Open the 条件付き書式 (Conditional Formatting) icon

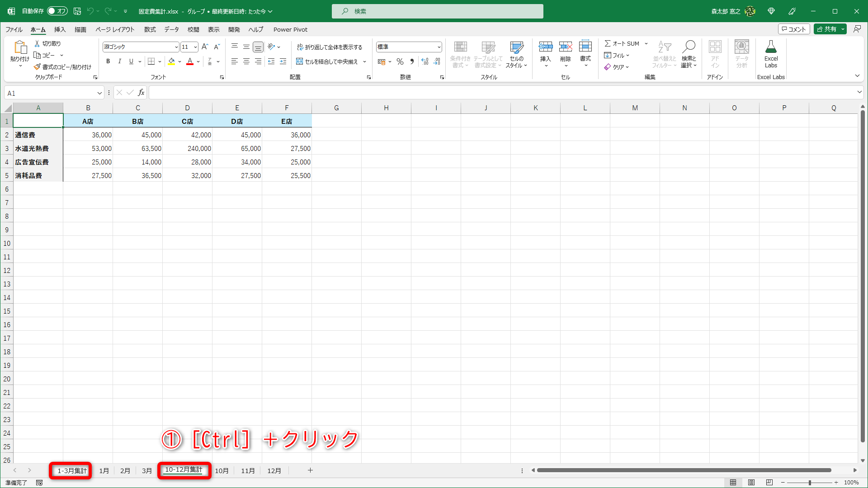coord(460,54)
